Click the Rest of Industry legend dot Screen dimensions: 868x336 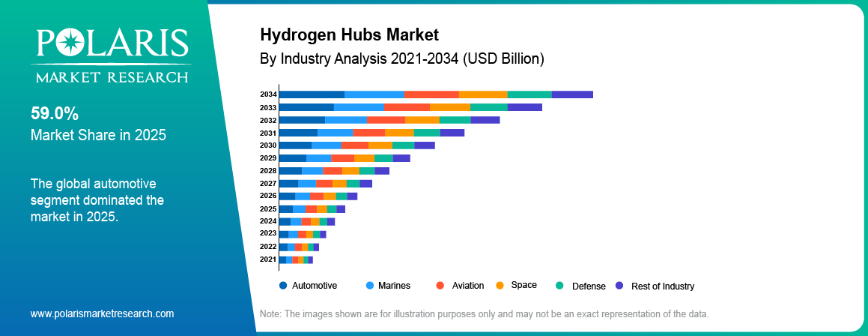coord(619,286)
